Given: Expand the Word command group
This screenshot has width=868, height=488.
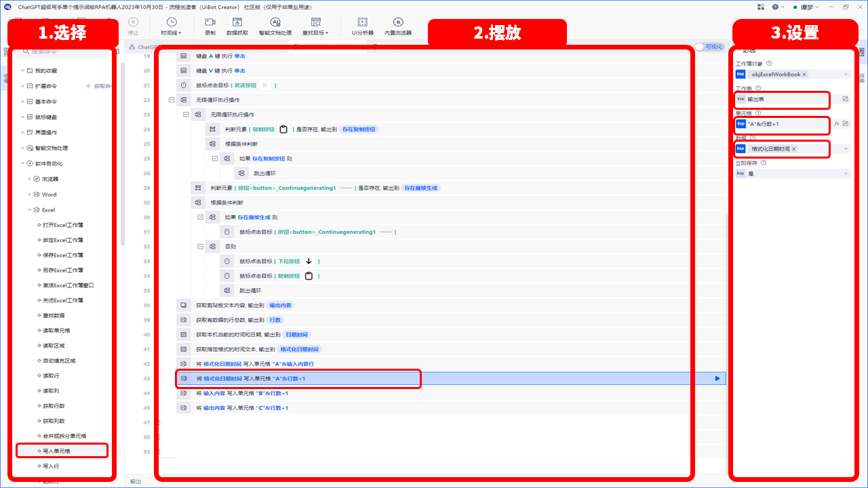Looking at the screenshot, I should pos(29,195).
